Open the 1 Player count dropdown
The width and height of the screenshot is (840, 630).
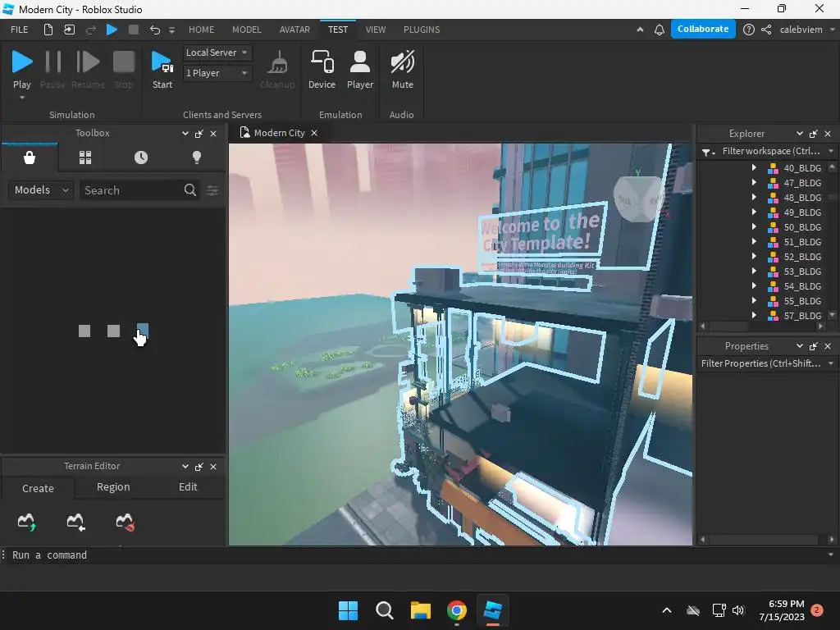click(217, 73)
